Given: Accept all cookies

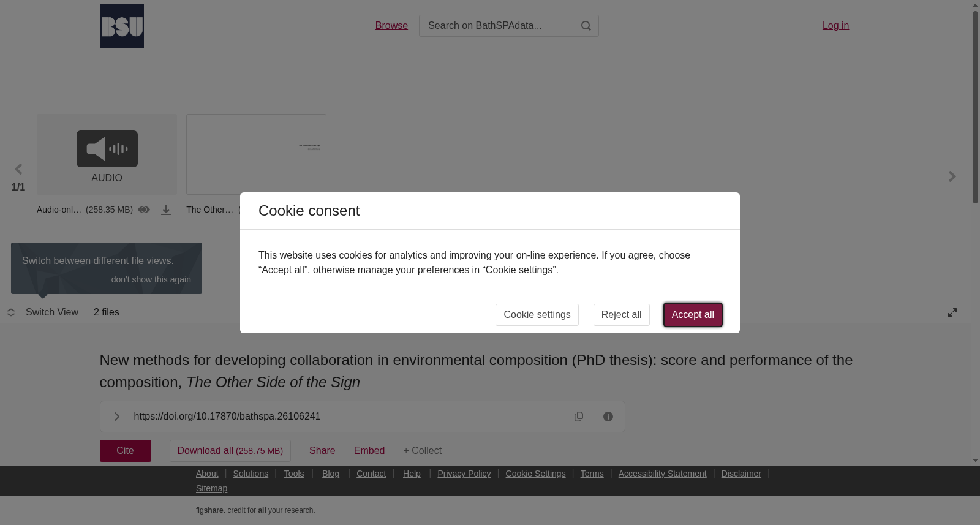Looking at the screenshot, I should (x=693, y=315).
